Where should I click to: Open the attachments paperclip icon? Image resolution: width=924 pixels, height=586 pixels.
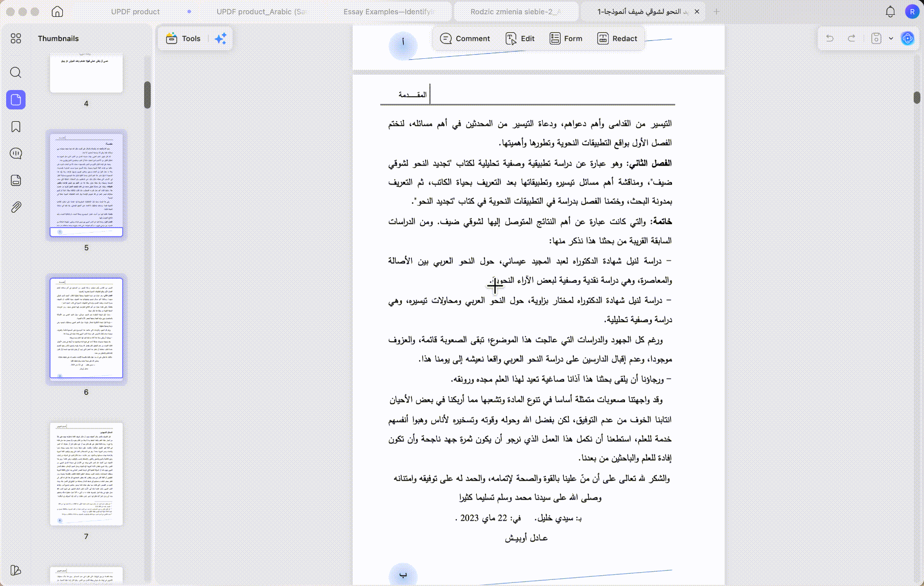16,207
